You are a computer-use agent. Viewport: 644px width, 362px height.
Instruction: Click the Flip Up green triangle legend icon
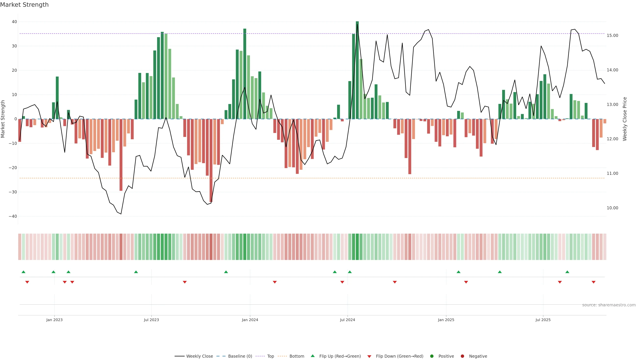pos(312,356)
